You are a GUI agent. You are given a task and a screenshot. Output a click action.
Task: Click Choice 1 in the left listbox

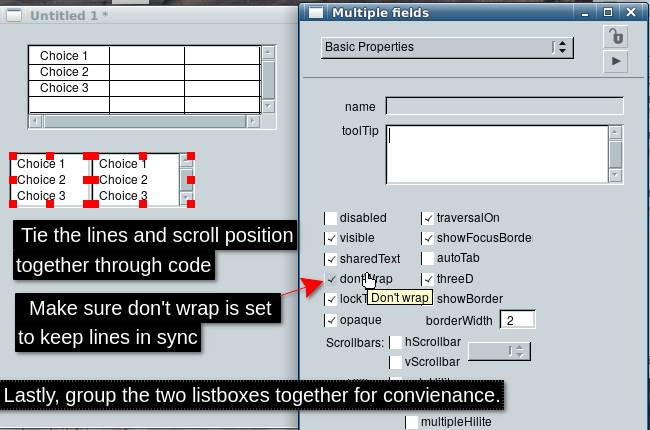pyautogui.click(x=41, y=164)
